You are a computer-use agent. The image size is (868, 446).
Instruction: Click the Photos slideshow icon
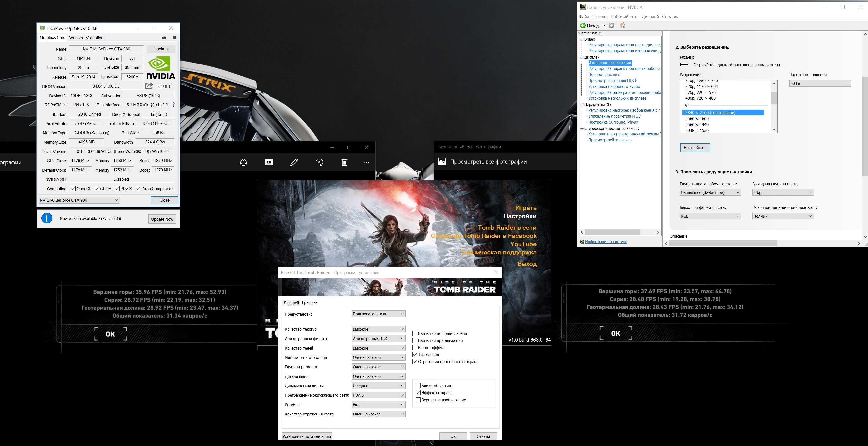(x=269, y=162)
